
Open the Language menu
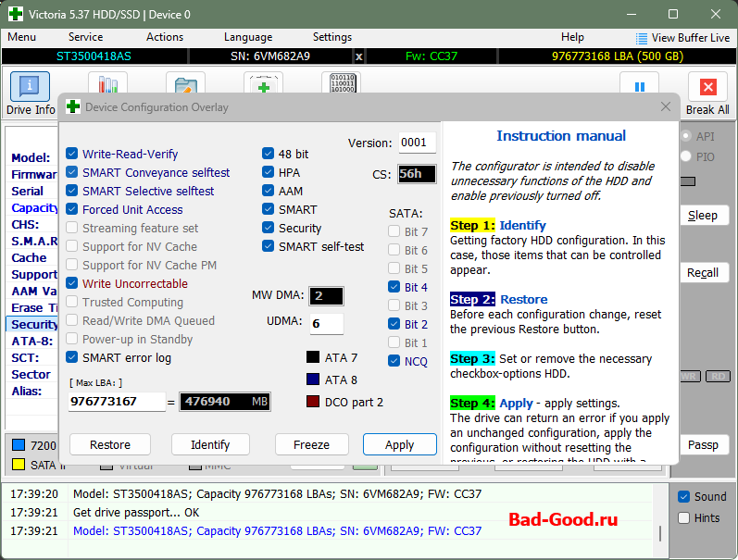point(247,37)
